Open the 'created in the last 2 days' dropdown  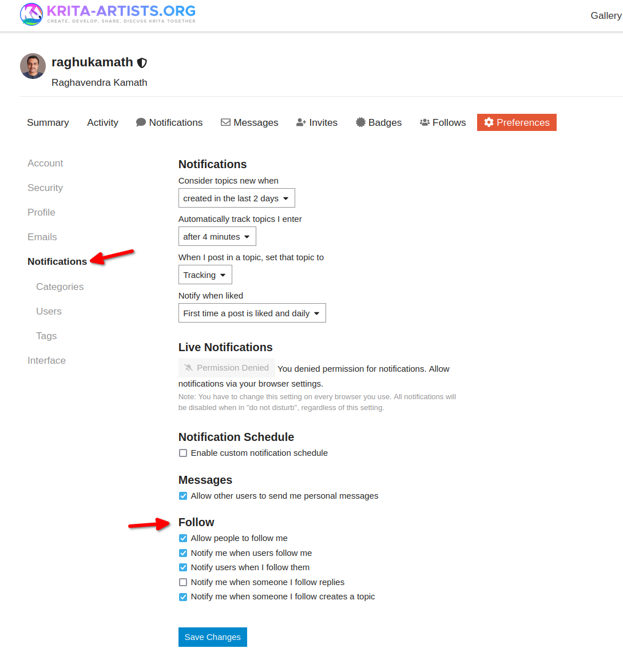pyautogui.click(x=237, y=198)
